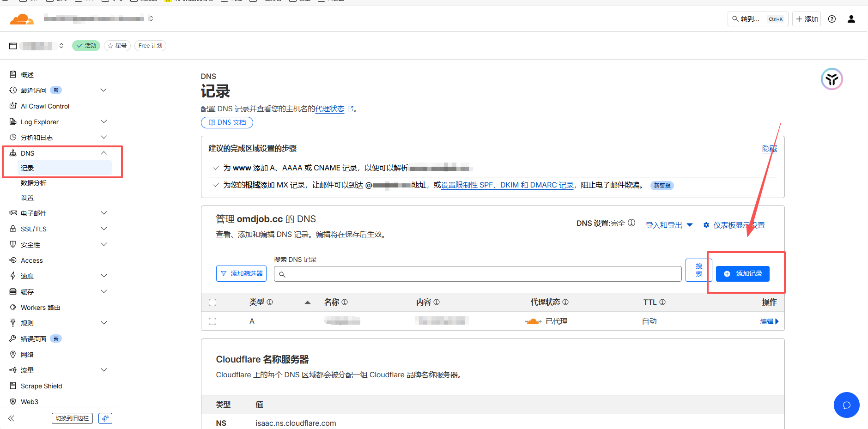Screen dimensions: 868x429
Task: Expand the 规则 sidebar section
Action: pyautogui.click(x=104, y=323)
